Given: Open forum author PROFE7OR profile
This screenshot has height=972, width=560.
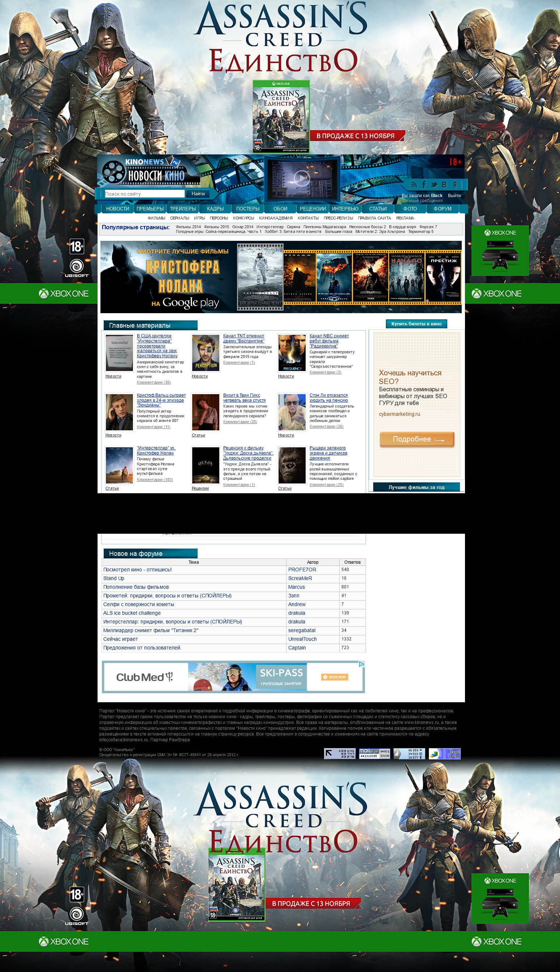Looking at the screenshot, I should click(302, 569).
